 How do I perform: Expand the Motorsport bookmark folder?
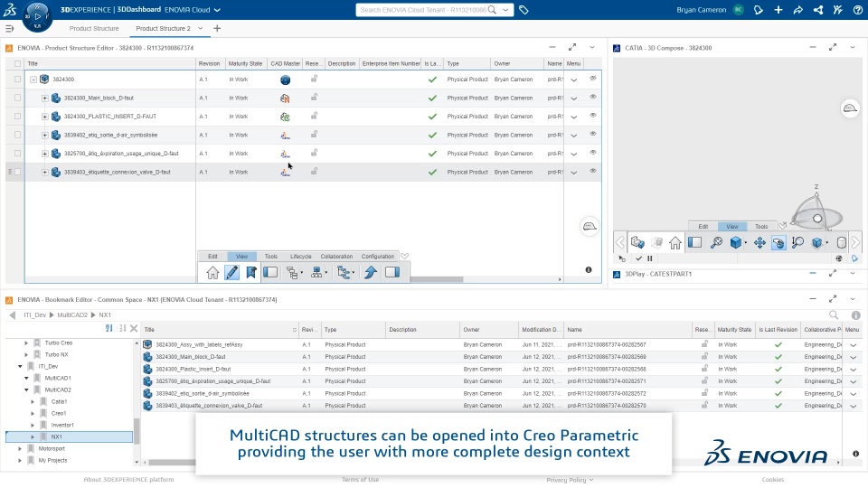21,449
